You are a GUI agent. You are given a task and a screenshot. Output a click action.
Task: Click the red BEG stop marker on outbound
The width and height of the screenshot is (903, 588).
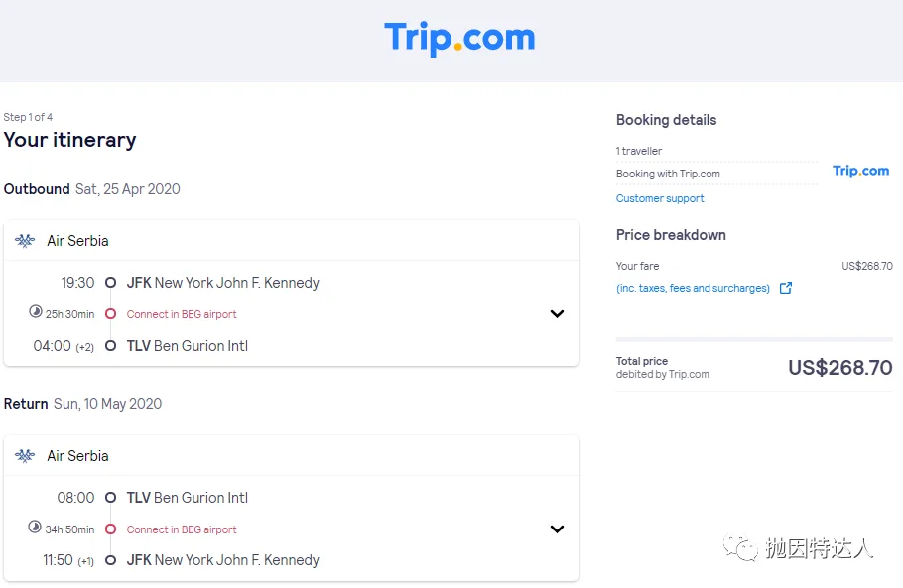point(110,314)
